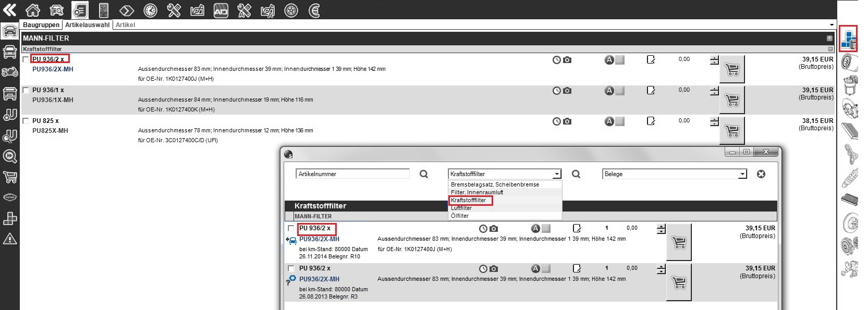Adjust quantity stepper for PU 936/1 x

coord(714,91)
